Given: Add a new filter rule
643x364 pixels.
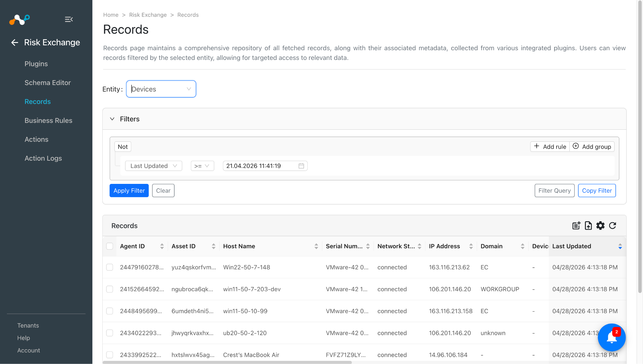Looking at the screenshot, I should (550, 147).
